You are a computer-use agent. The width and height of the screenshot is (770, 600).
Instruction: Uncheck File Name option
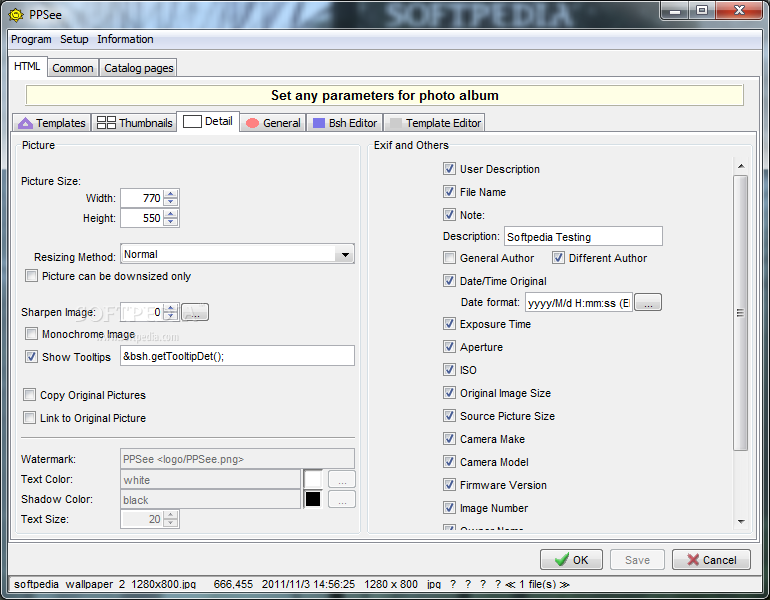click(x=449, y=192)
